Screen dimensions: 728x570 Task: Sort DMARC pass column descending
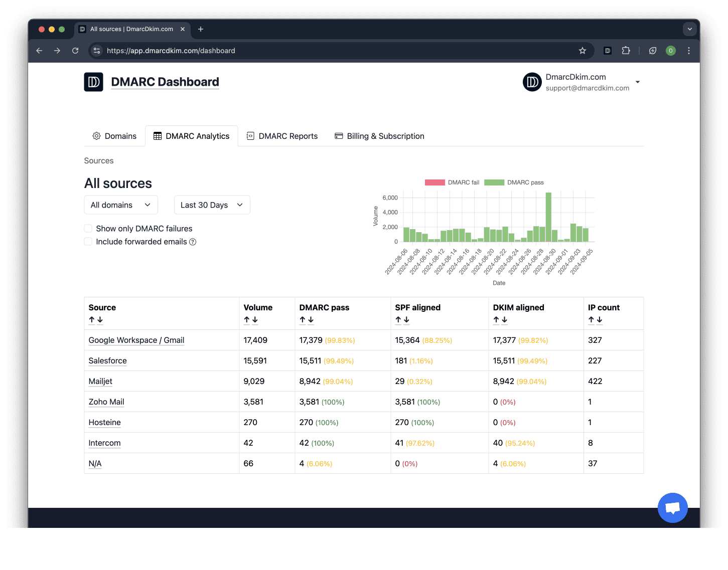pos(311,320)
